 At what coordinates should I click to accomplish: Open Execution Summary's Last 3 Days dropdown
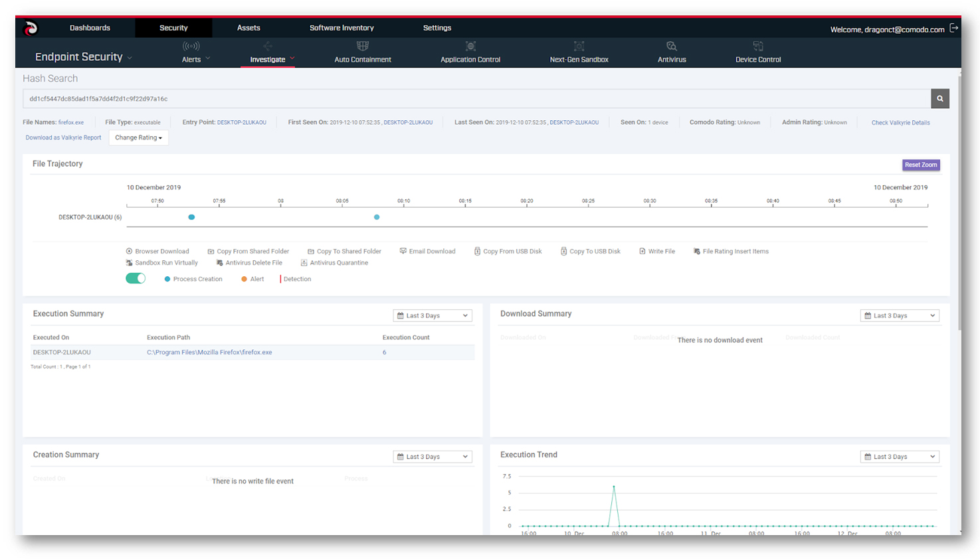point(433,315)
